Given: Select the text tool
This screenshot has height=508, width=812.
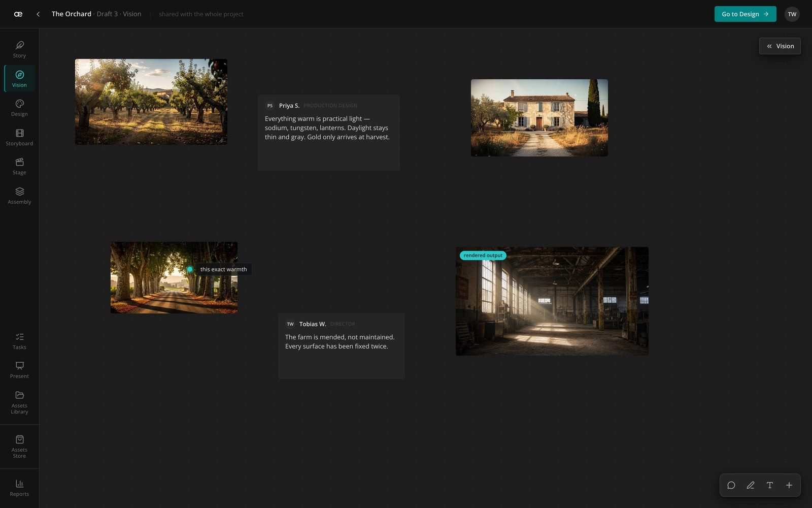Looking at the screenshot, I should click(x=770, y=485).
